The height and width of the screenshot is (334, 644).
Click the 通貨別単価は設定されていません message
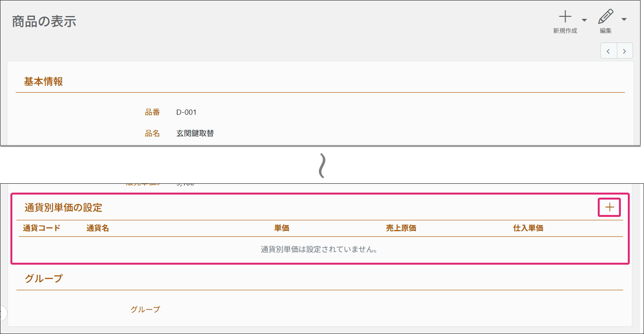[x=319, y=249]
